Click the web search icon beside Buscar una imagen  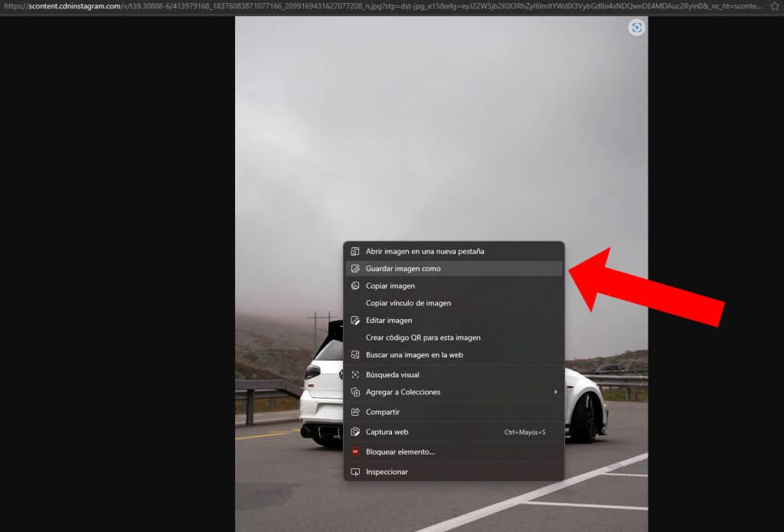(x=355, y=355)
